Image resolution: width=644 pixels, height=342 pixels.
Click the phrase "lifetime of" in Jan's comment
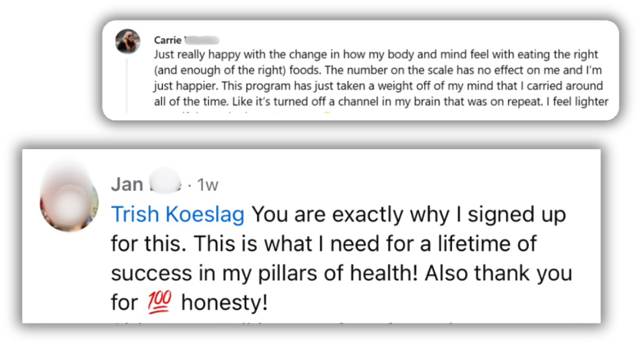[x=485, y=243]
